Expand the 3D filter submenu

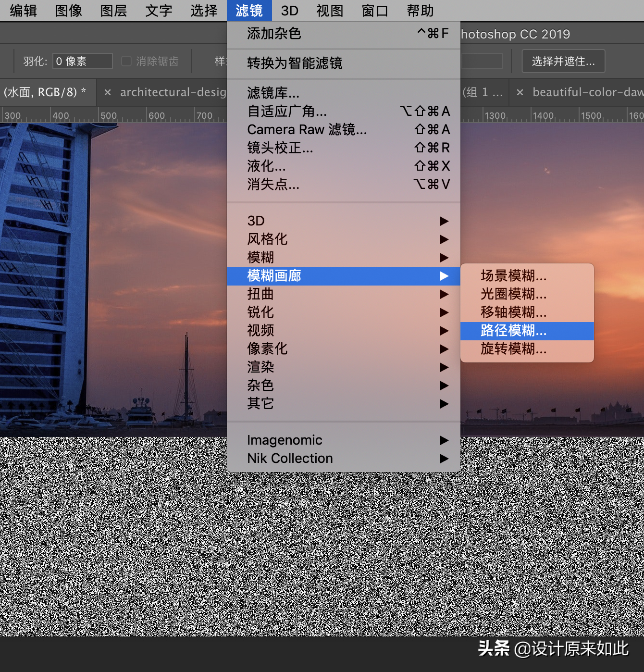click(344, 221)
